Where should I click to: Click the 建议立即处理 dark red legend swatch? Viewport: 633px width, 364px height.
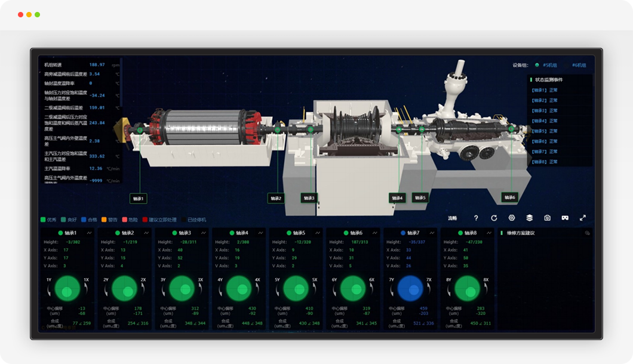click(145, 220)
